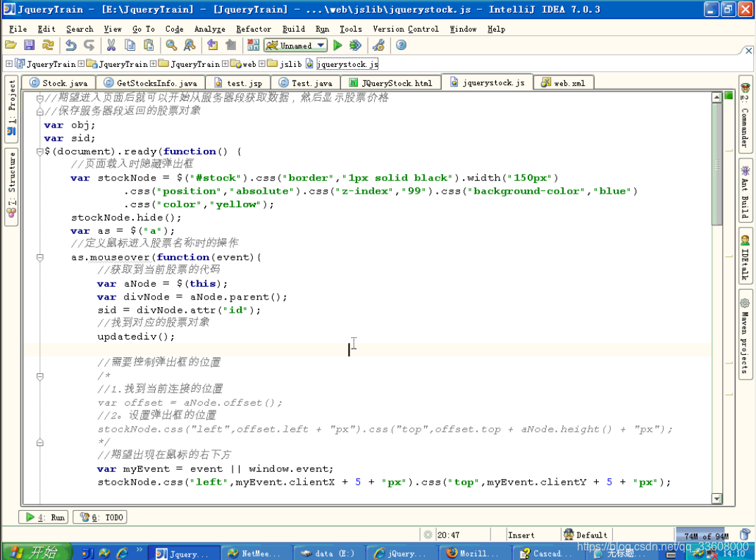The image size is (756, 560).
Task: Open the IDEtalk tool window
Action: coord(745,256)
